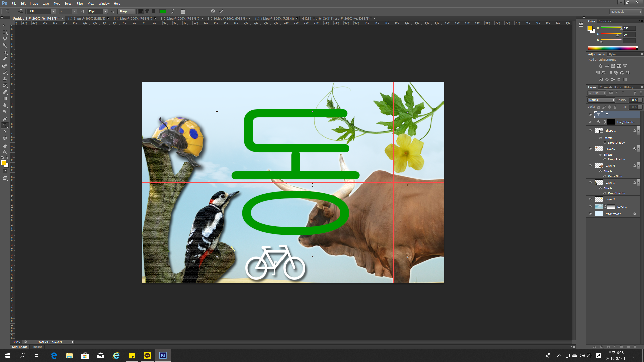Commit the current text edit with the checkmark
The image size is (644, 362).
click(221, 11)
